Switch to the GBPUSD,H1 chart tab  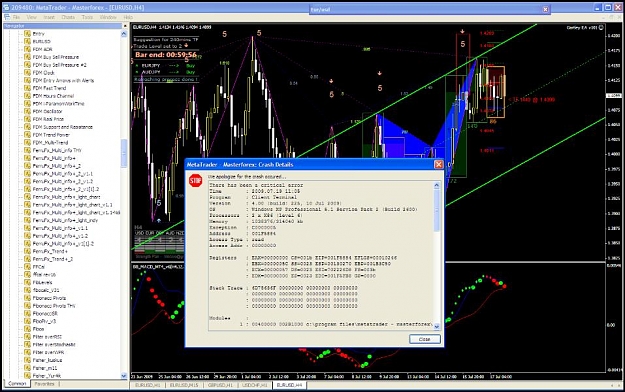point(220,385)
